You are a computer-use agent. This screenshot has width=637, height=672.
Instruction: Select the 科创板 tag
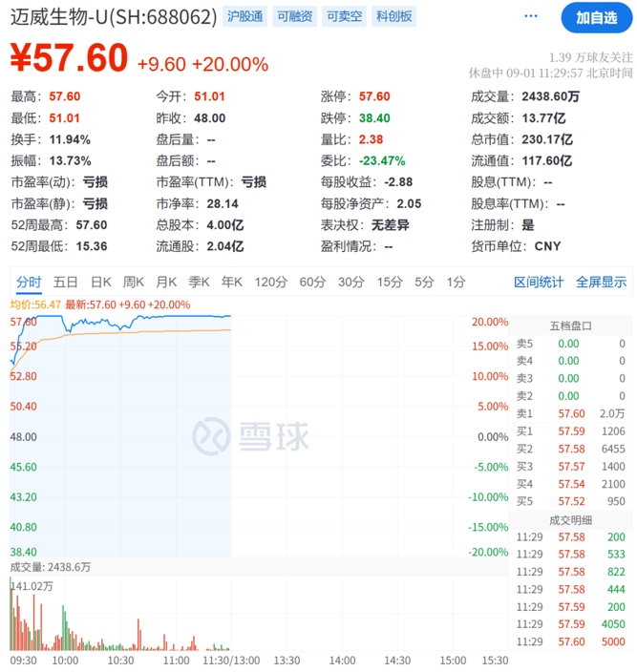coord(393,16)
